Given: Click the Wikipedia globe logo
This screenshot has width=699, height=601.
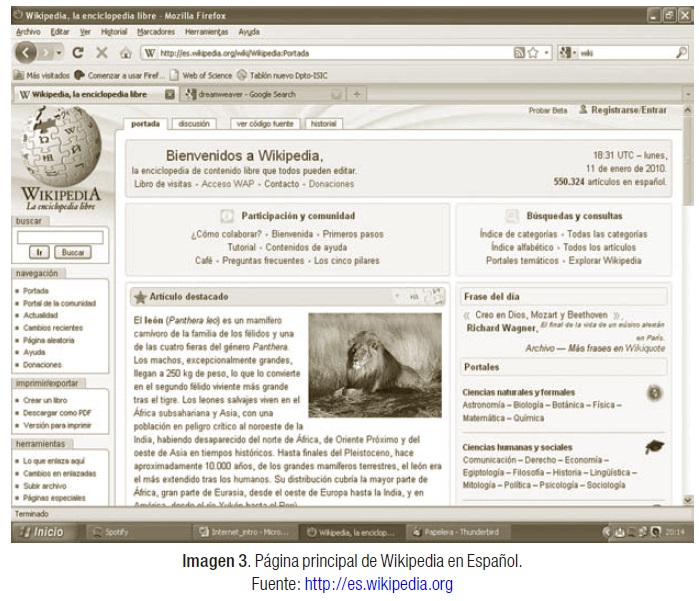Looking at the screenshot, I should point(57,150).
